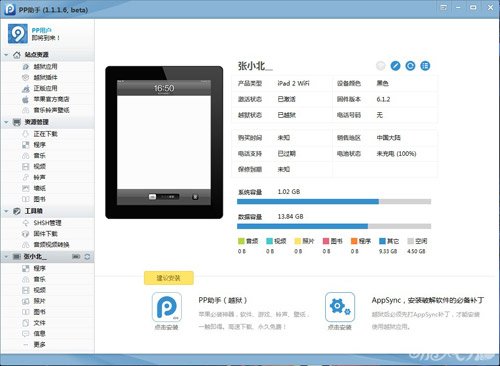Click the 中国大陆 sales region value
The width and height of the screenshot is (500, 366).
click(x=389, y=138)
